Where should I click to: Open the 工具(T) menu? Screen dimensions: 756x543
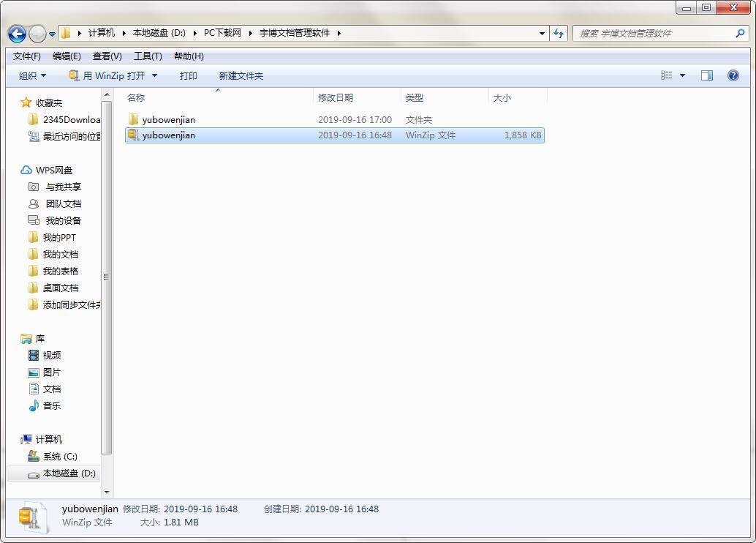coord(148,56)
